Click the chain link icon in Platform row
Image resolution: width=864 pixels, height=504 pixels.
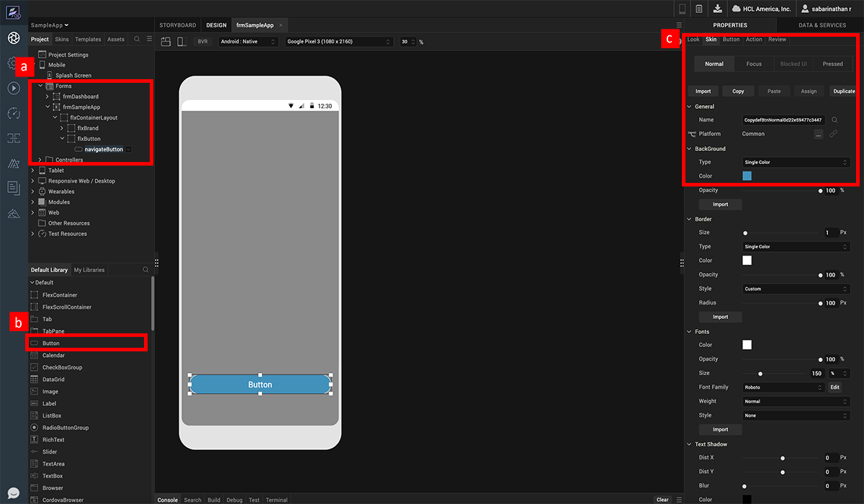coord(834,134)
